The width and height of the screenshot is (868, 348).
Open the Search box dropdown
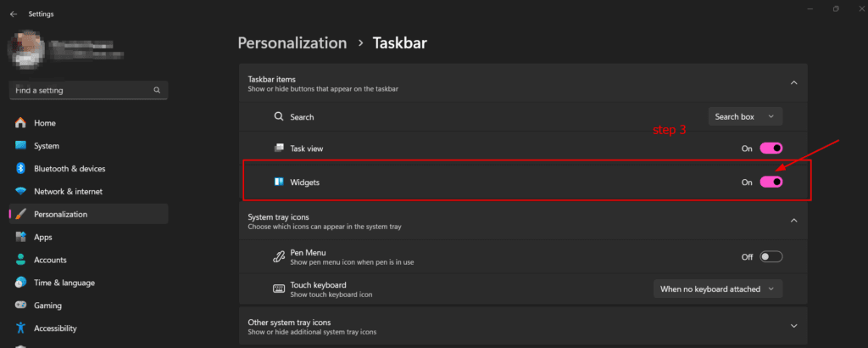[x=745, y=116]
